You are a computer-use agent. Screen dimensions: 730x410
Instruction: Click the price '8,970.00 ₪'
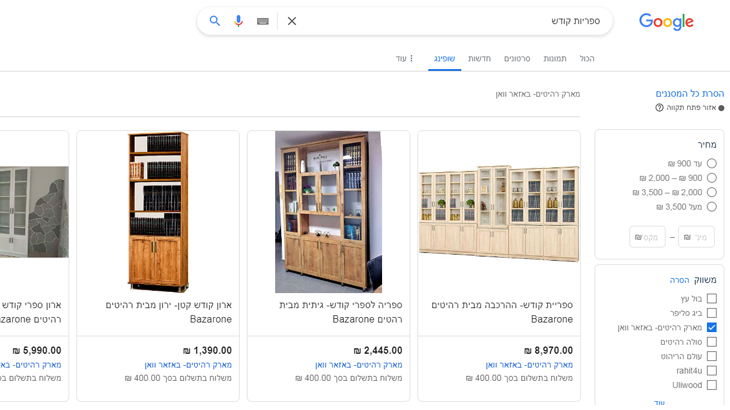pos(548,350)
